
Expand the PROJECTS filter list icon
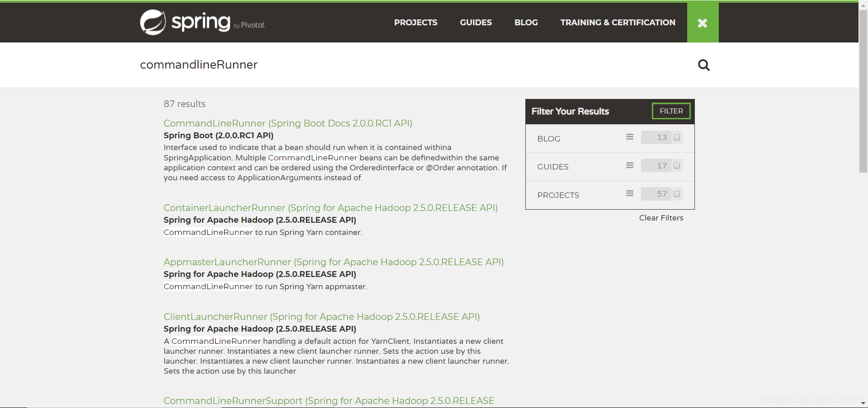tap(630, 193)
